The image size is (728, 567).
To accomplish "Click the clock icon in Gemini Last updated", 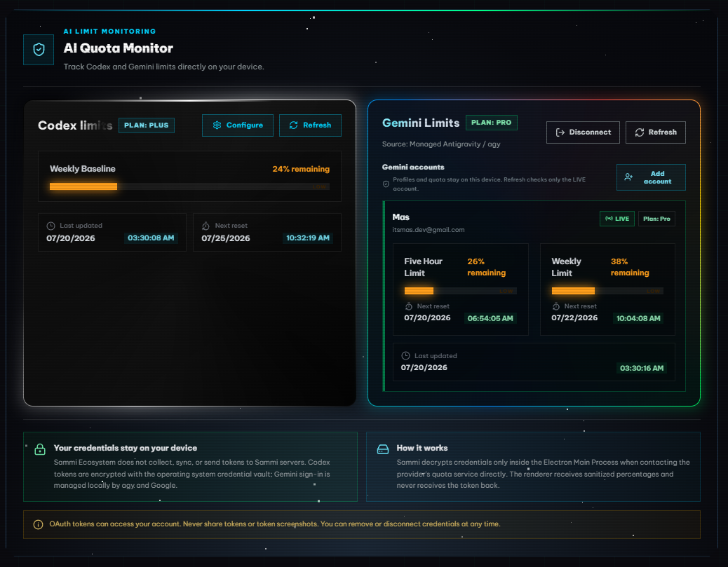I will (405, 356).
